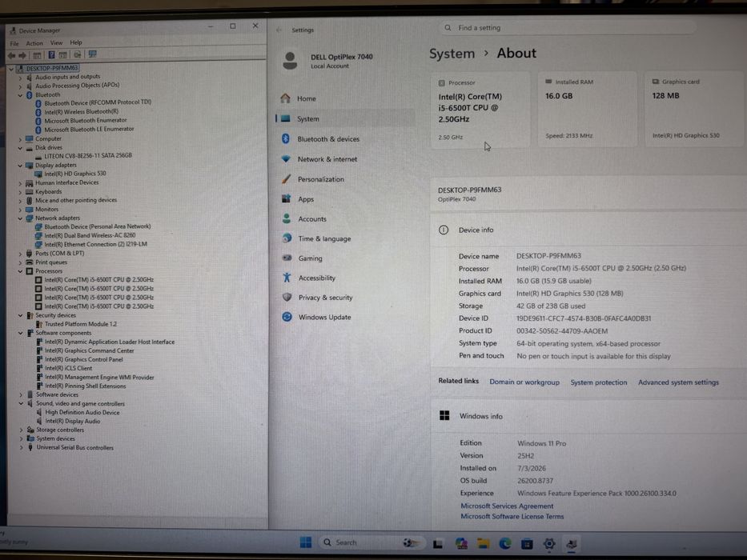The height and width of the screenshot is (560, 747).
Task: Click the Device ID value text
Action: point(584,318)
